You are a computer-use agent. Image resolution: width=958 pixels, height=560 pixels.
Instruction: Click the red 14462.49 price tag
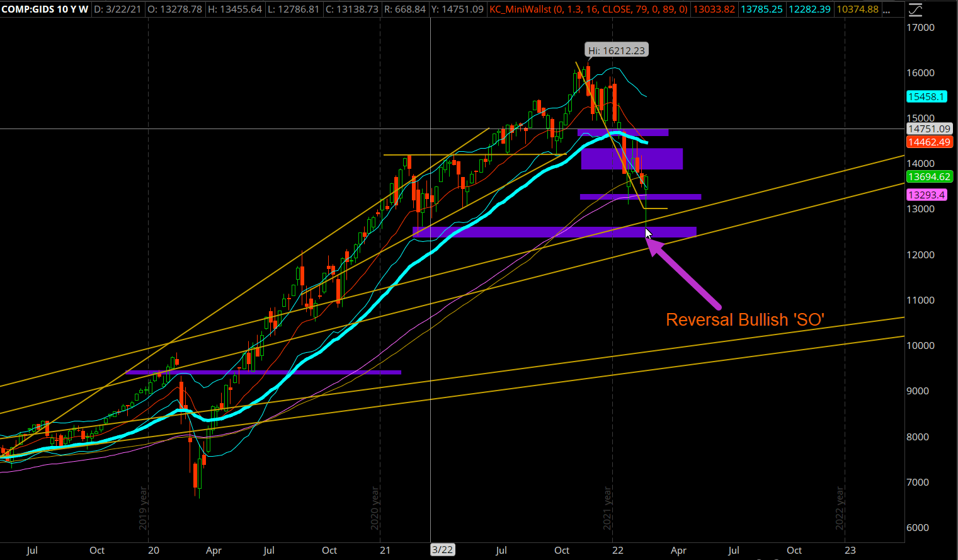point(928,142)
